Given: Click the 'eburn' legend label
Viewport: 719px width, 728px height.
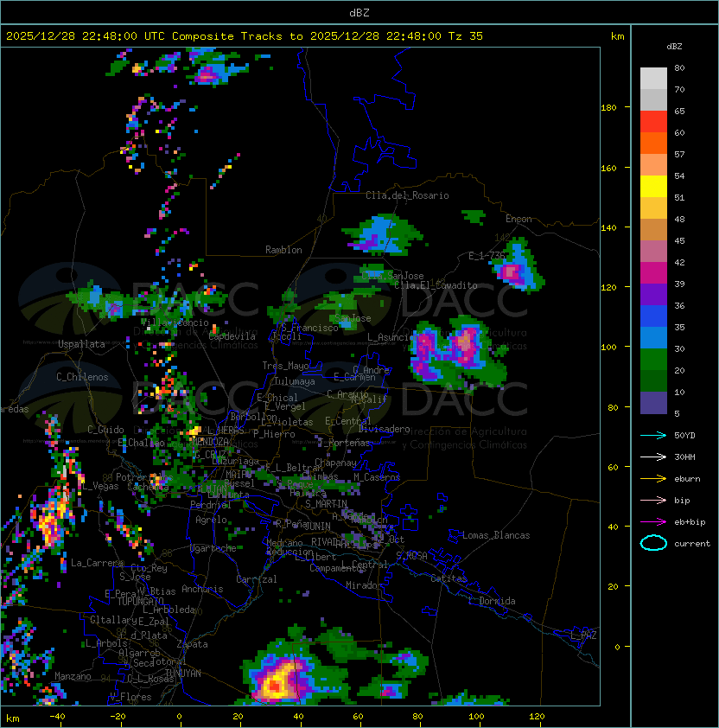Looking at the screenshot, I should (687, 479).
